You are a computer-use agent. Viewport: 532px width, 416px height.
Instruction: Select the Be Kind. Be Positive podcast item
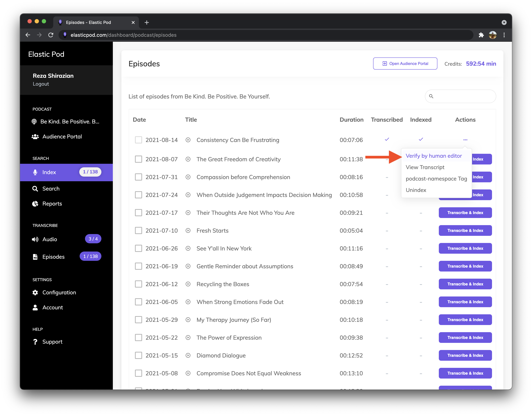66,121
